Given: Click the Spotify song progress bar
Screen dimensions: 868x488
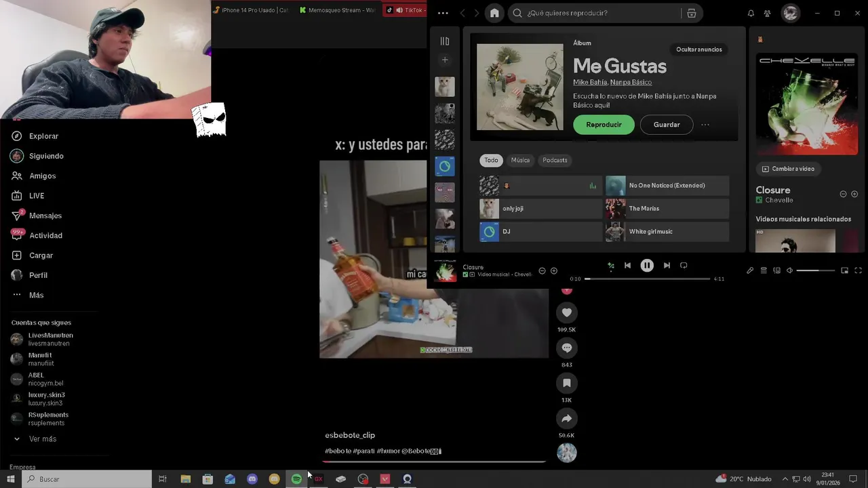Looking at the screenshot, I should 648,279.
